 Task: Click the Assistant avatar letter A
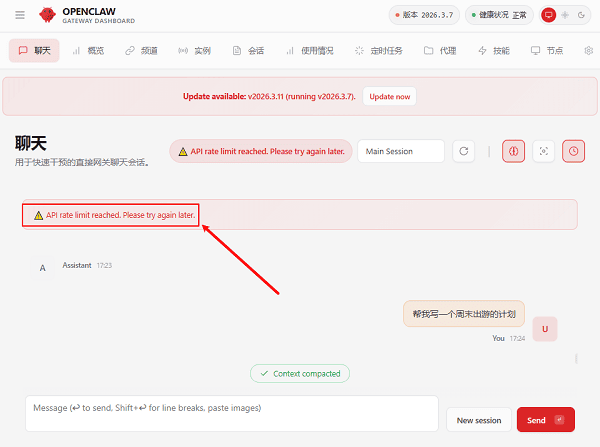[x=42, y=268]
